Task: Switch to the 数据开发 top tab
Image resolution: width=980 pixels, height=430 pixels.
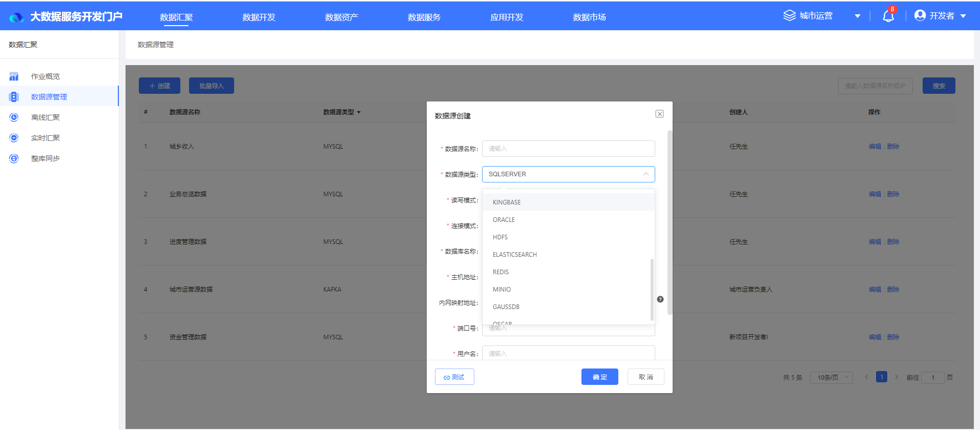Action: tap(259, 17)
